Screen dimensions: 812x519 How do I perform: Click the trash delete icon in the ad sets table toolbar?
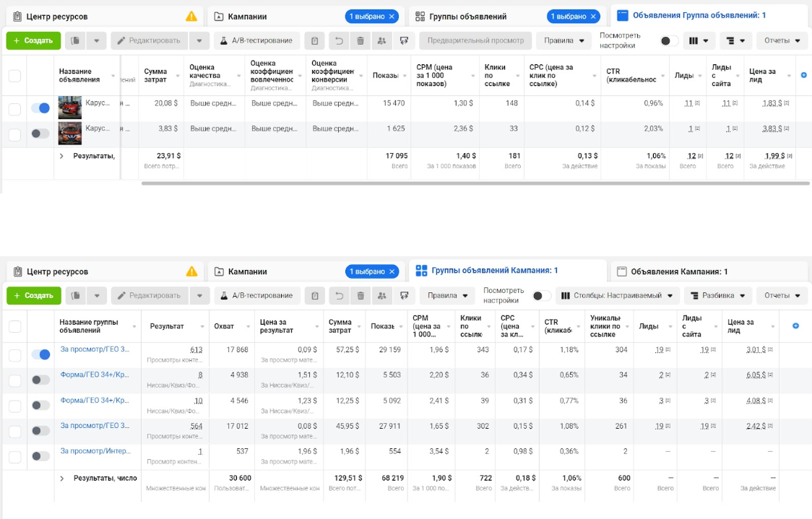pos(361,295)
